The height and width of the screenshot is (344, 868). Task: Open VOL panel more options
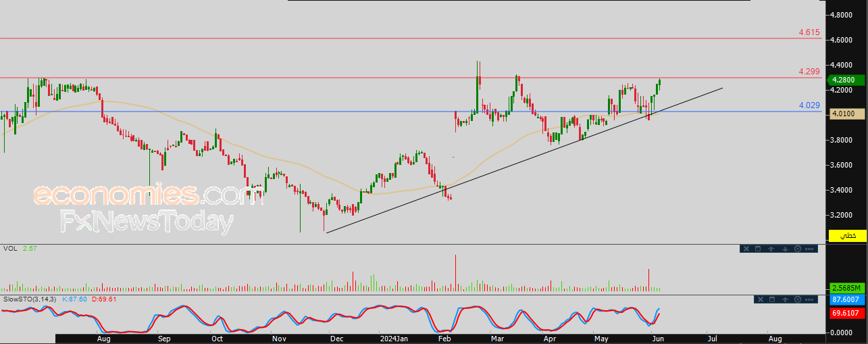tap(809, 249)
